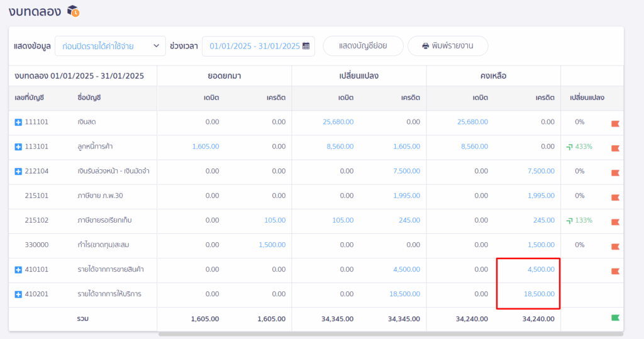The width and height of the screenshot is (644, 339).
Task: Click the printer icon in พิมพ์รายงาน button
Action: coord(426,46)
